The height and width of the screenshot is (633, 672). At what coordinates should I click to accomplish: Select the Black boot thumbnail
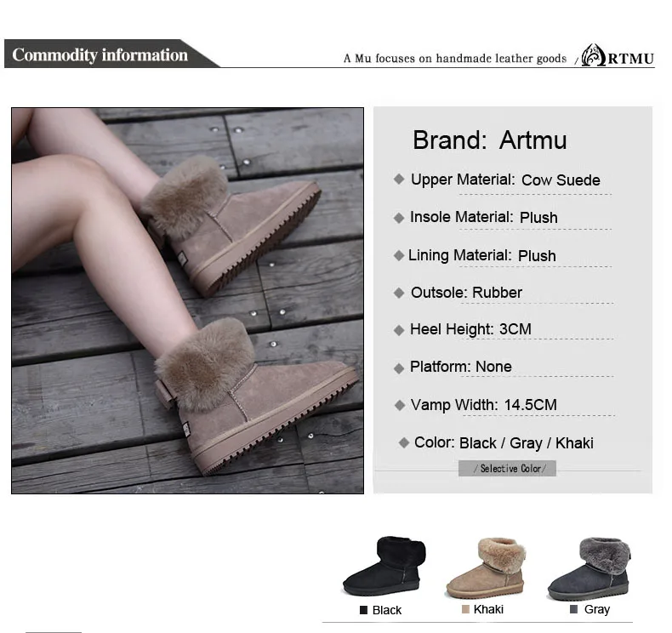(384, 566)
